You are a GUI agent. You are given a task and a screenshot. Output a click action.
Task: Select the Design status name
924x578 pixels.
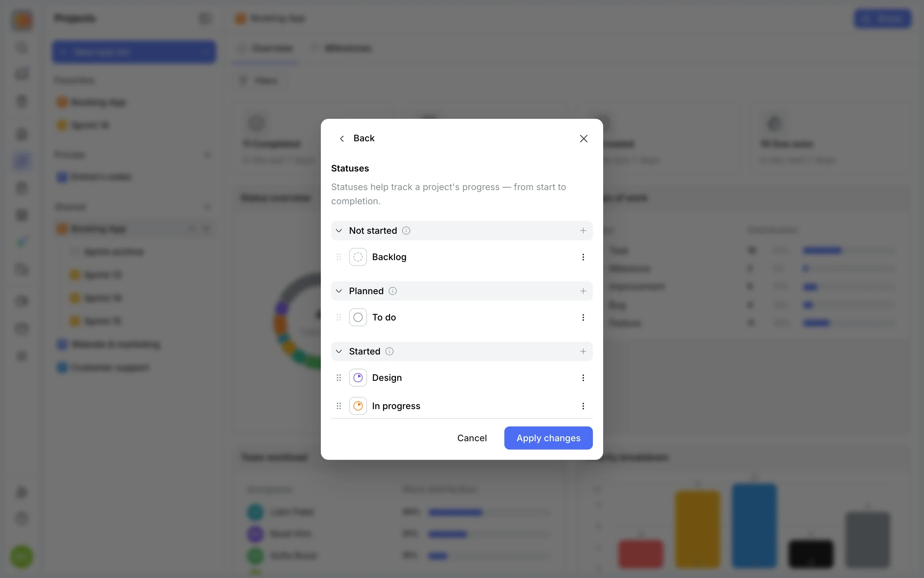(x=387, y=378)
